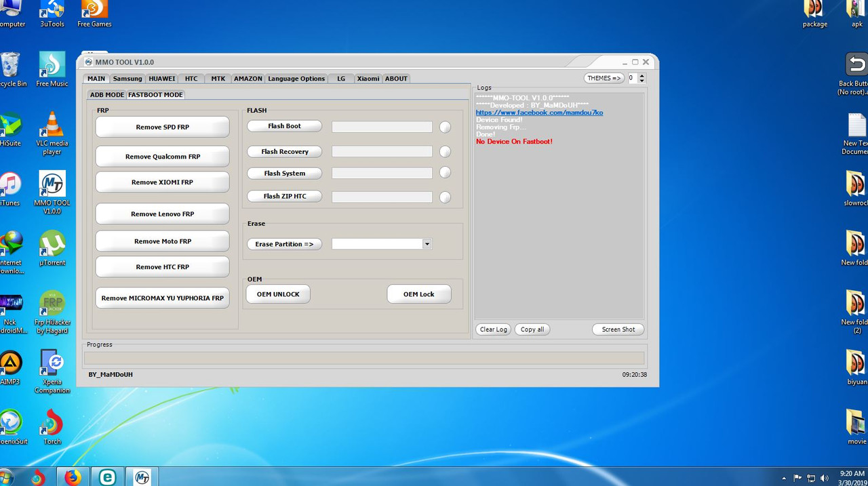Open the facebook.com/mamdou7ko link in logs
The width and height of the screenshot is (868, 486).
click(x=540, y=113)
